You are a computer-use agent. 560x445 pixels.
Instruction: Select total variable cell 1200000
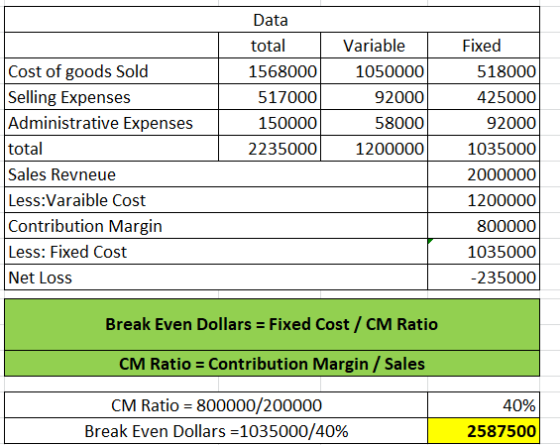click(x=374, y=148)
